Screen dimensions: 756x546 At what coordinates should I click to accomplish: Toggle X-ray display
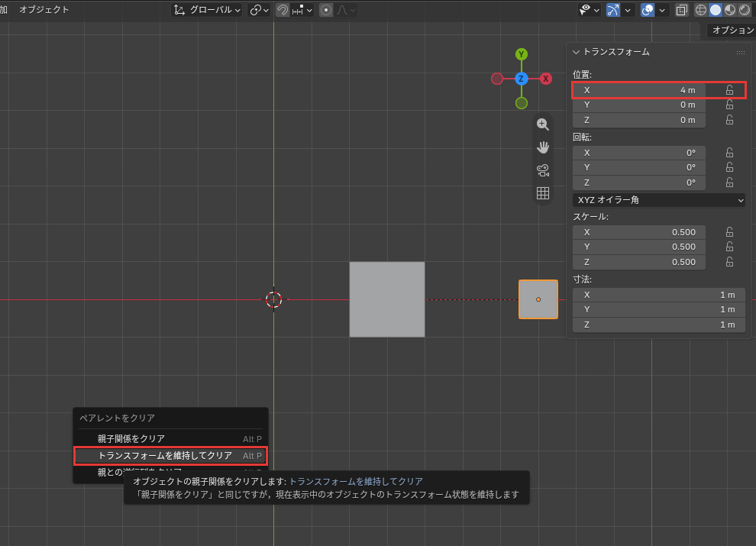(682, 10)
